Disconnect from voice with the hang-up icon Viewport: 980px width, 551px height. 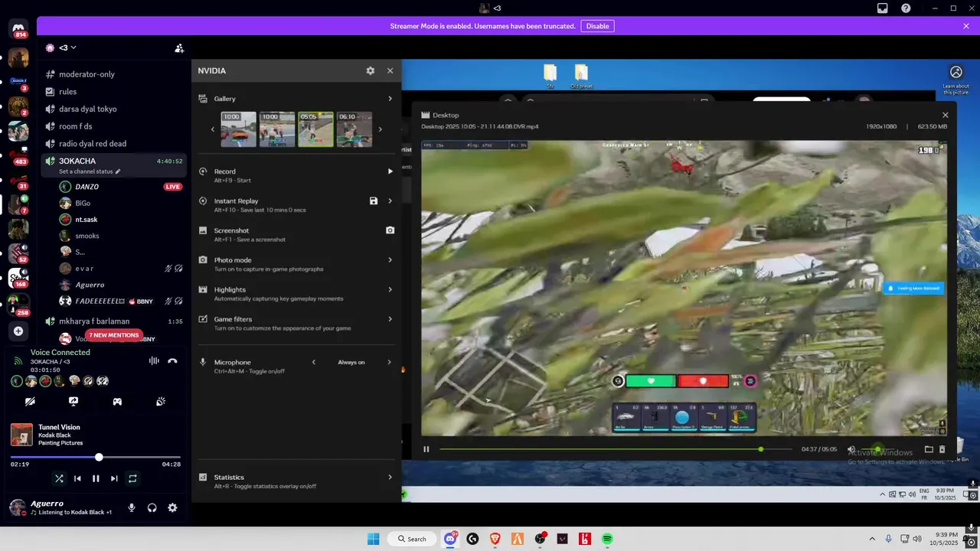(x=172, y=360)
